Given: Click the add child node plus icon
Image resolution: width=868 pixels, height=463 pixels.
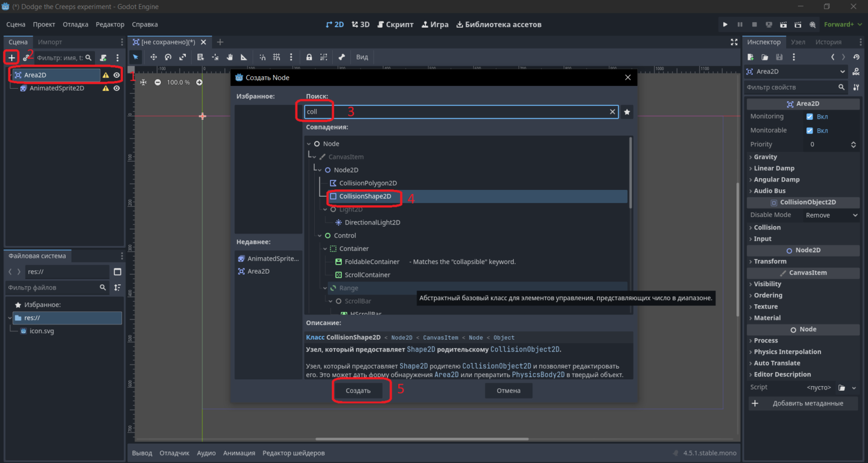Looking at the screenshot, I should tap(11, 58).
